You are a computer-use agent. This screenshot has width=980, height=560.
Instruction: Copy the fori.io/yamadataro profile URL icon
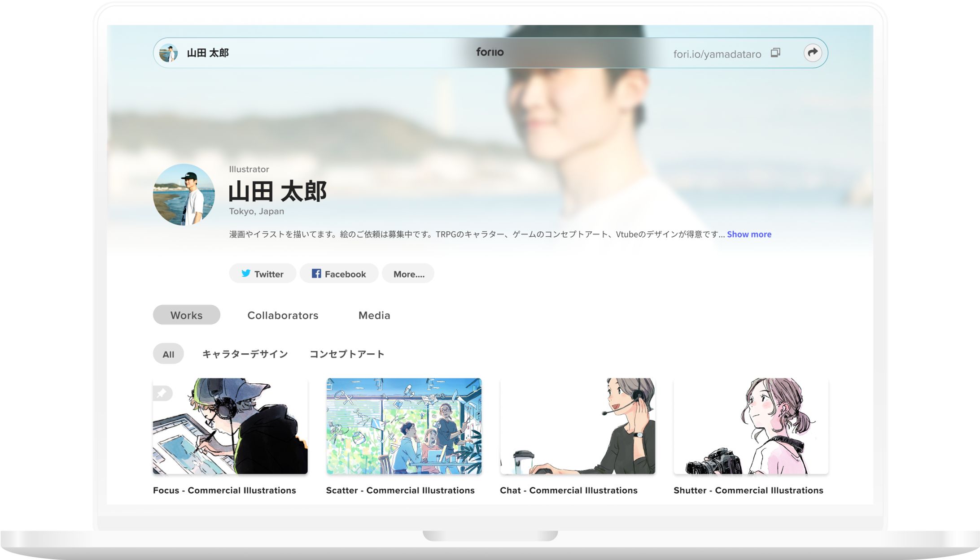[x=775, y=53]
